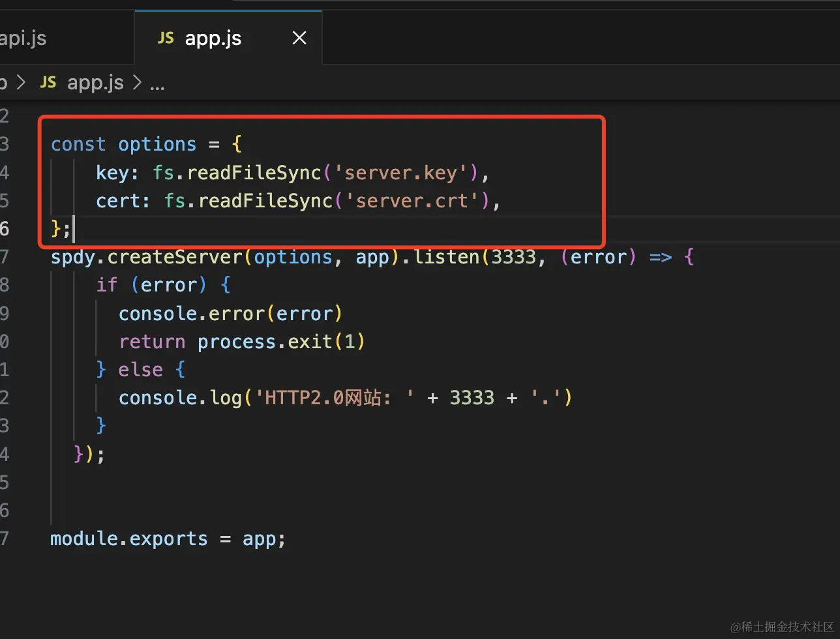Click on module.exports in the last line
Viewport: 840px width, 639px height.
(x=128, y=539)
